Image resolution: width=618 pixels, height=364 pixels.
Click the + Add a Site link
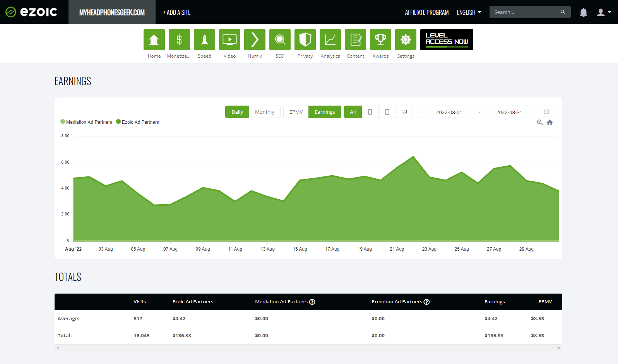[x=177, y=12]
